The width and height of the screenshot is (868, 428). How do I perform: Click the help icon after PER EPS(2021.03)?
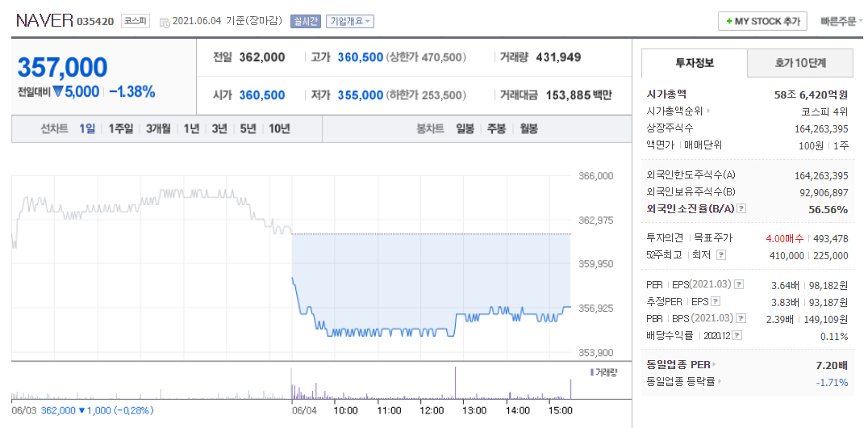pos(739,284)
